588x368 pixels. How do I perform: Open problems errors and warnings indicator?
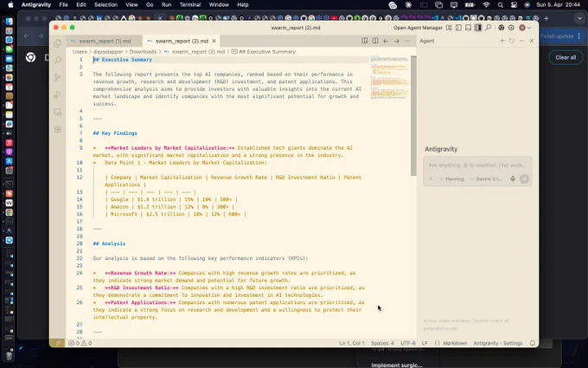(x=80, y=343)
